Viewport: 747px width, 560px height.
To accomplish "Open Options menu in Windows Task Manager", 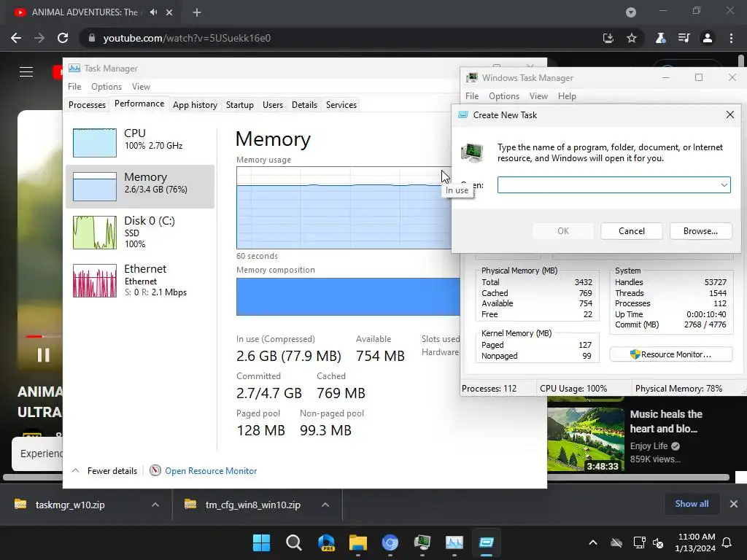I will tap(504, 96).
